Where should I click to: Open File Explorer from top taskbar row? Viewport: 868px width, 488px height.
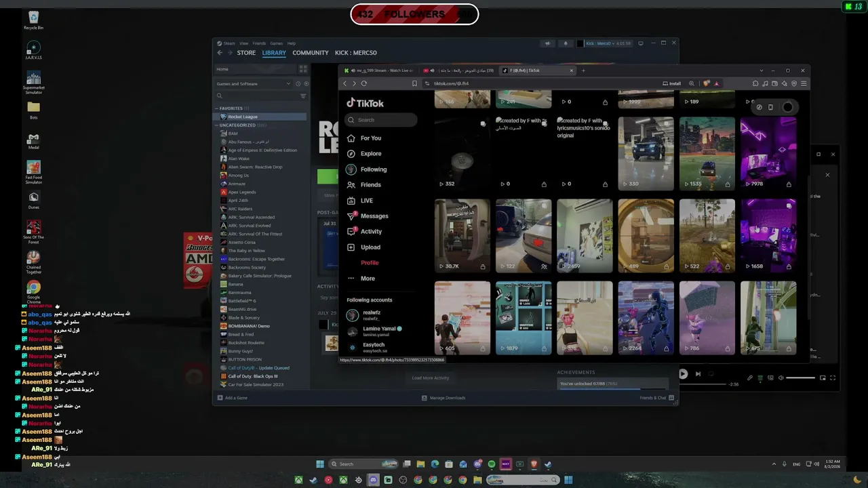click(420, 464)
